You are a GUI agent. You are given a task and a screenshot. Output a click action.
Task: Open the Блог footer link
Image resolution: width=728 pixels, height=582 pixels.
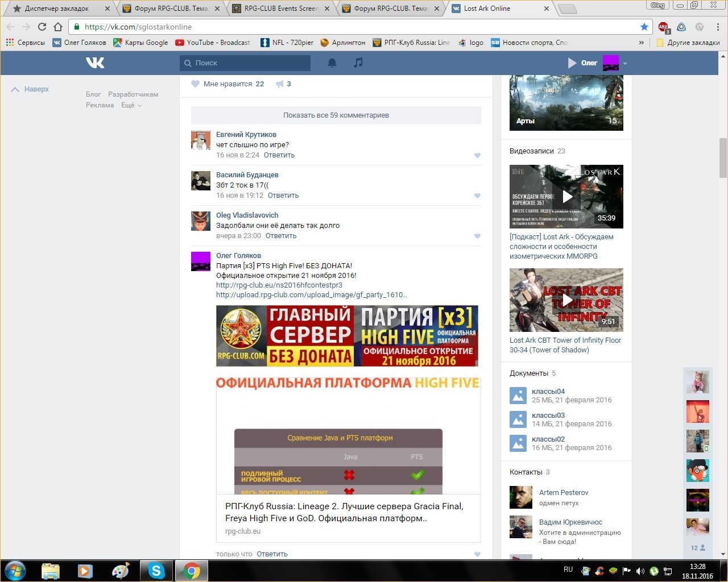(93, 94)
